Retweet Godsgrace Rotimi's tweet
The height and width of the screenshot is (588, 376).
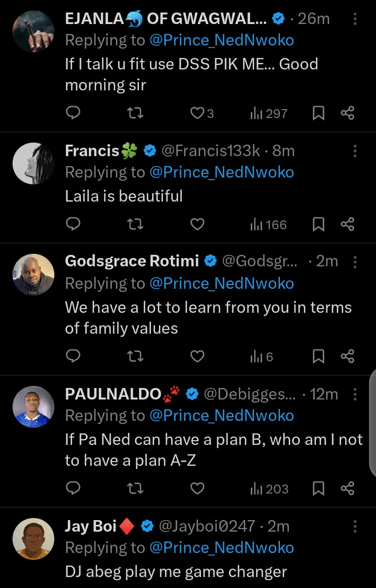point(135,357)
